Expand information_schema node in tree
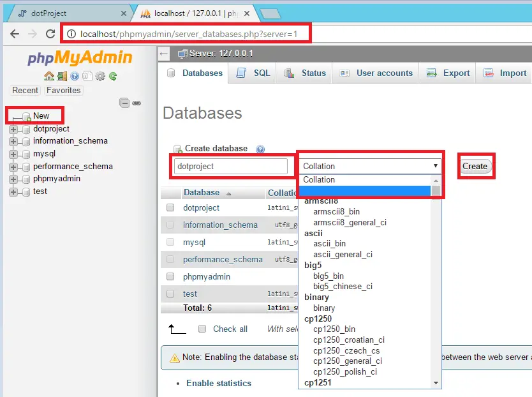This screenshot has width=532, height=397. coord(13,142)
